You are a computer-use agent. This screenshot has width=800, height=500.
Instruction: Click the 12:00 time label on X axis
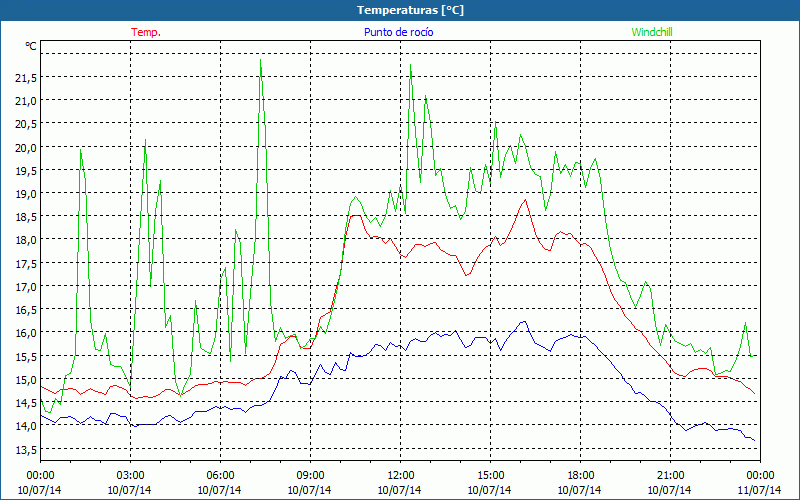click(x=401, y=475)
